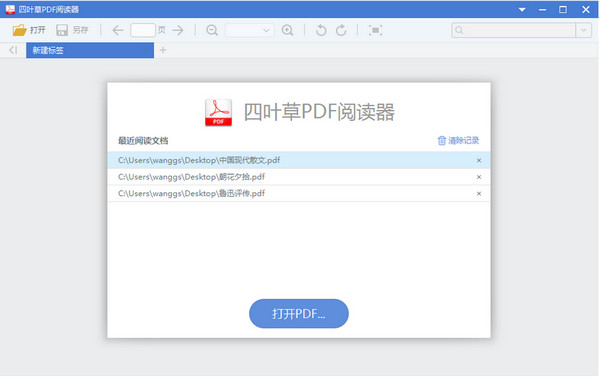Add a new tab with plus icon
This screenshot has height=377, width=600.
click(163, 50)
